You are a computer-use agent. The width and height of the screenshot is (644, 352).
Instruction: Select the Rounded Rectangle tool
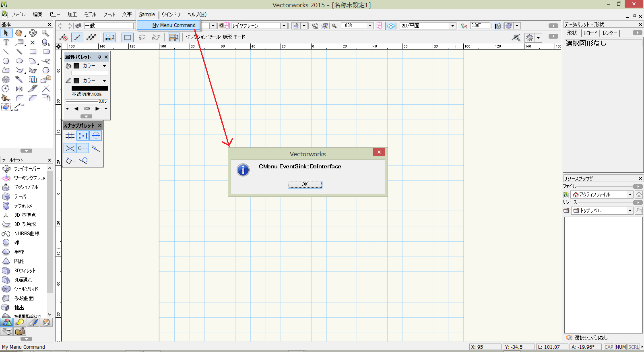[x=46, y=52]
